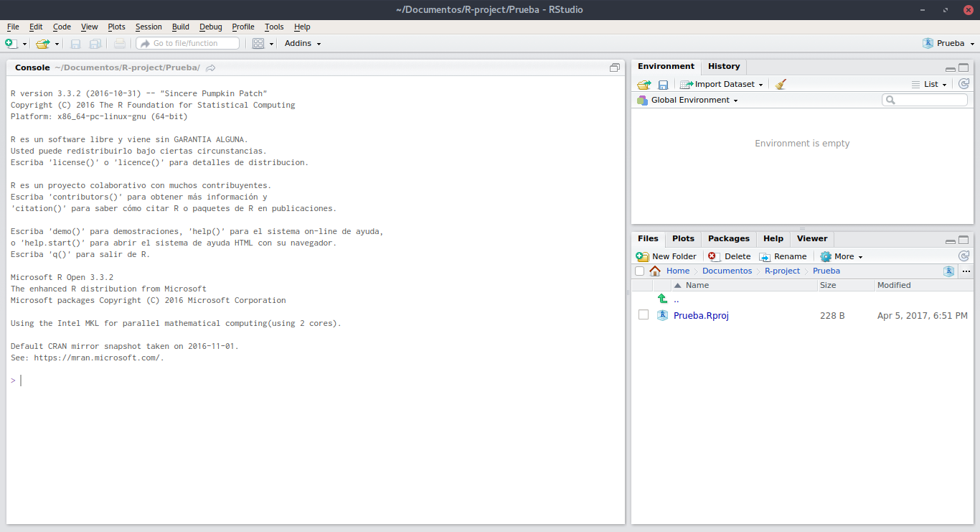Click the Save All documents icon
The image size is (980, 532).
(x=95, y=44)
